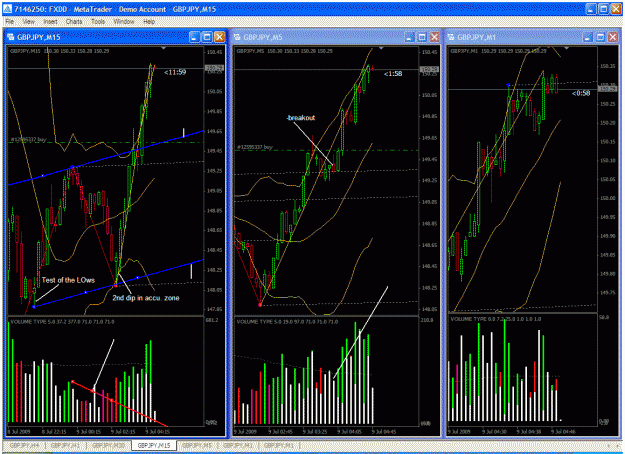
Task: Switch to the GBPJPY,H1 chart tab
Action: 66,445
